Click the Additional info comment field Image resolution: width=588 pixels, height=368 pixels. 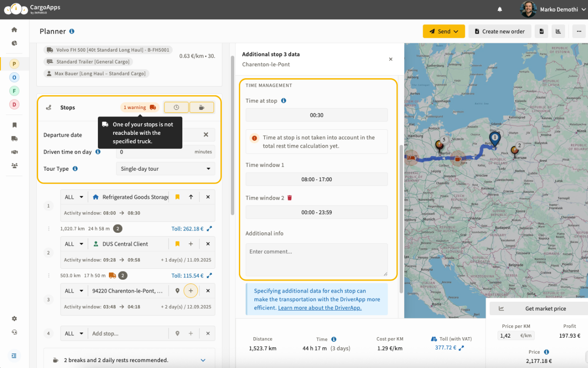[316, 260]
